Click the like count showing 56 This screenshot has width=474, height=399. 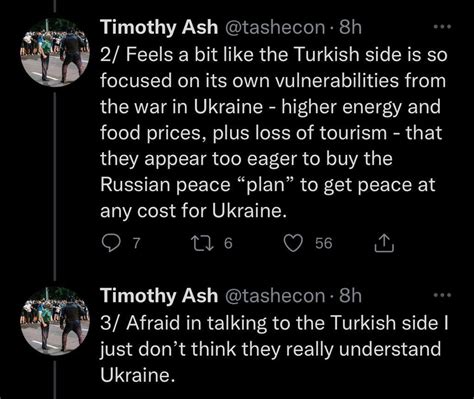[x=324, y=244]
